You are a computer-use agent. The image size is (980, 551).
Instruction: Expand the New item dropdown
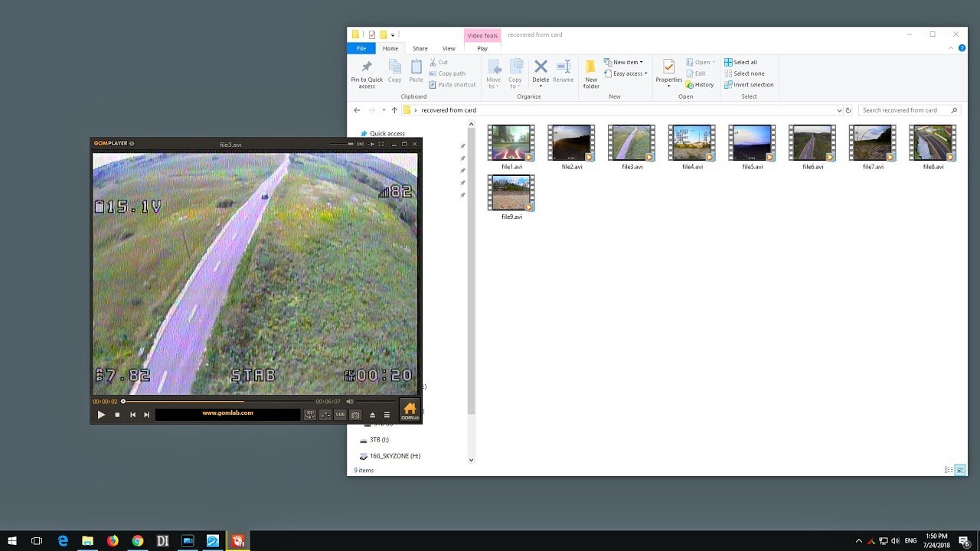click(623, 63)
